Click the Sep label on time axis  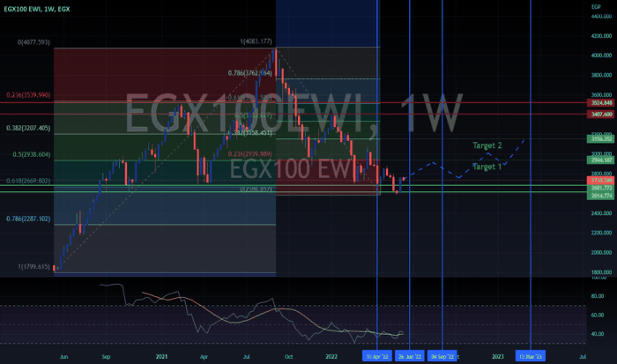(106, 357)
